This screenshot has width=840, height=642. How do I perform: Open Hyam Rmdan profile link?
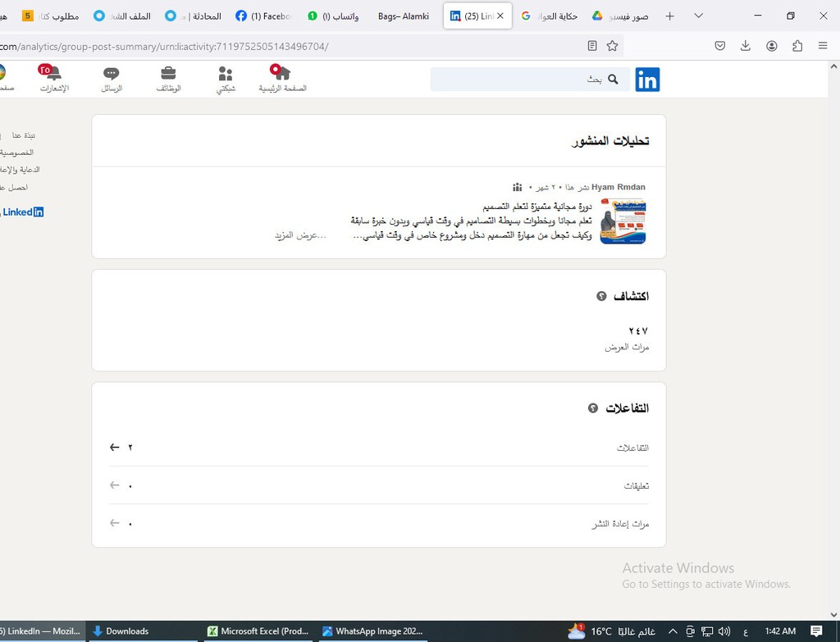click(619, 187)
